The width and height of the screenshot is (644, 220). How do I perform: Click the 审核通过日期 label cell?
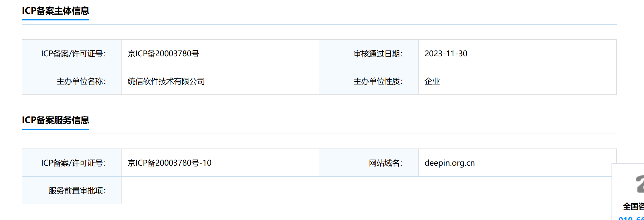[369, 53]
